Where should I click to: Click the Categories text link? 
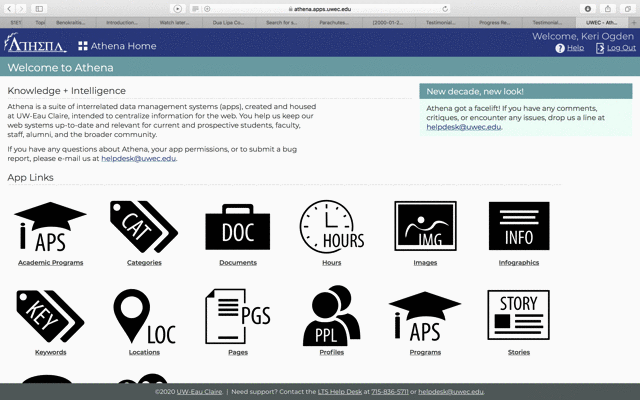pos(144,262)
